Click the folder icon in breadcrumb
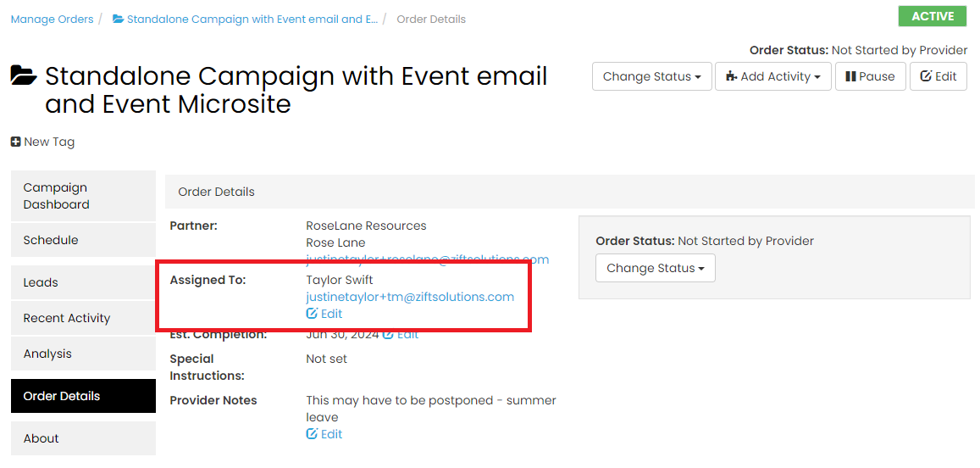 (x=118, y=19)
